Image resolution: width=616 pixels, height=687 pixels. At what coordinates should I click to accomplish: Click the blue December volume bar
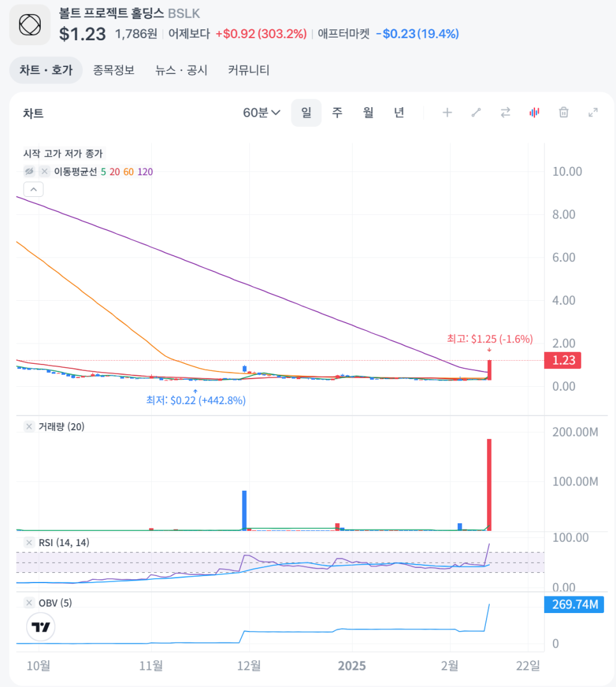pyautogui.click(x=244, y=510)
